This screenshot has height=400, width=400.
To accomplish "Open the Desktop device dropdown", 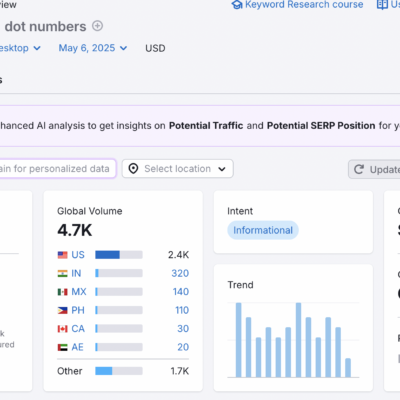I will (x=20, y=48).
